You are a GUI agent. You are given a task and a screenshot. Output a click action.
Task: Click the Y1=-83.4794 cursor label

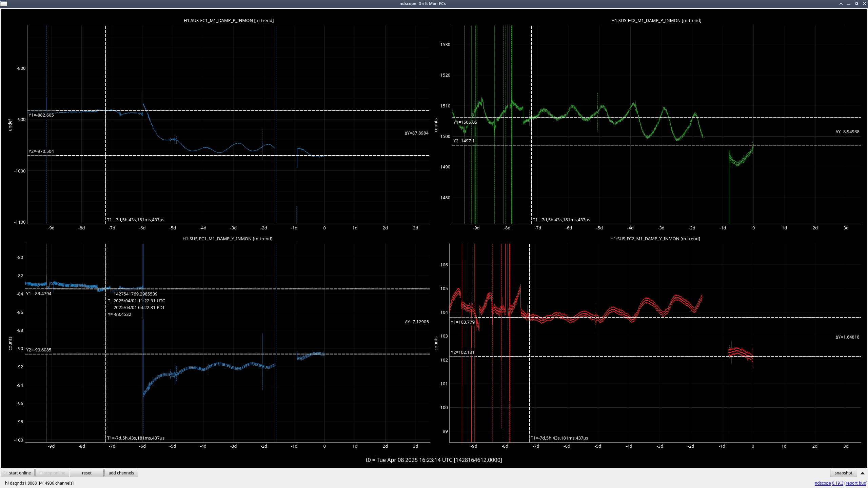[39, 294]
